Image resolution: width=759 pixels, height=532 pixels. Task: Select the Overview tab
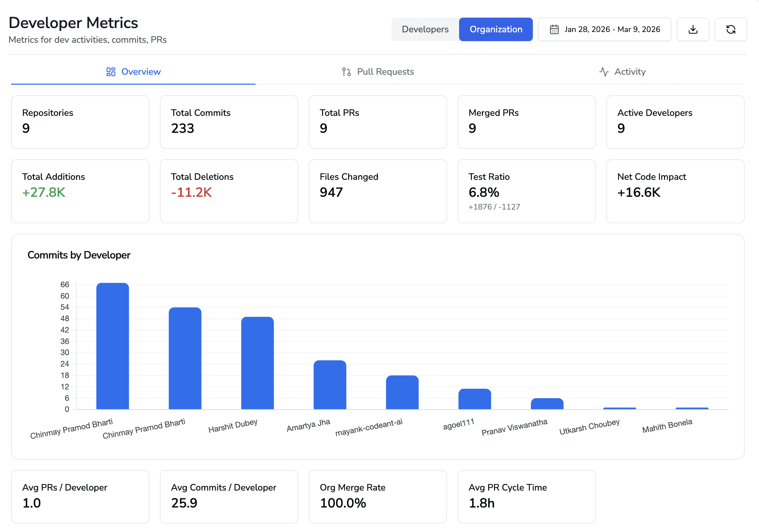click(141, 72)
